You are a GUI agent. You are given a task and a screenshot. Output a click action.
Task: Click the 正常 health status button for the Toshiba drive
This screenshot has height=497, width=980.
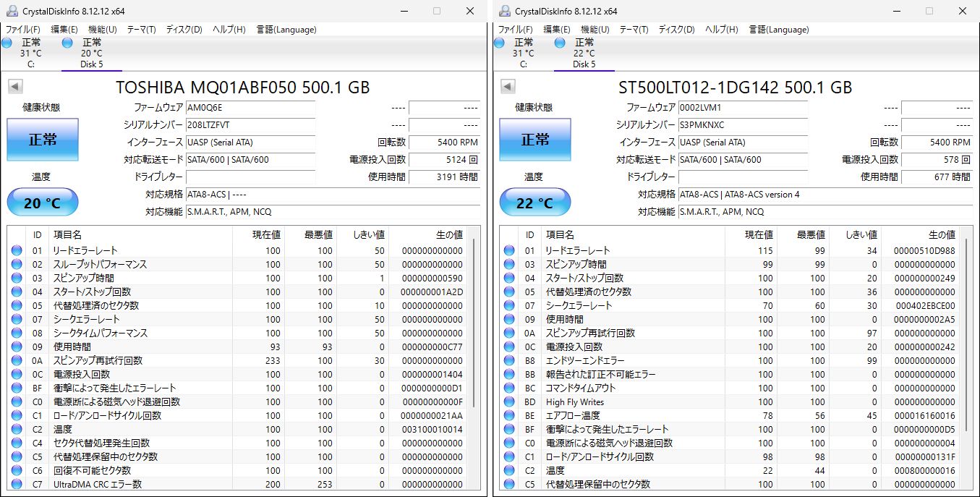click(42, 140)
